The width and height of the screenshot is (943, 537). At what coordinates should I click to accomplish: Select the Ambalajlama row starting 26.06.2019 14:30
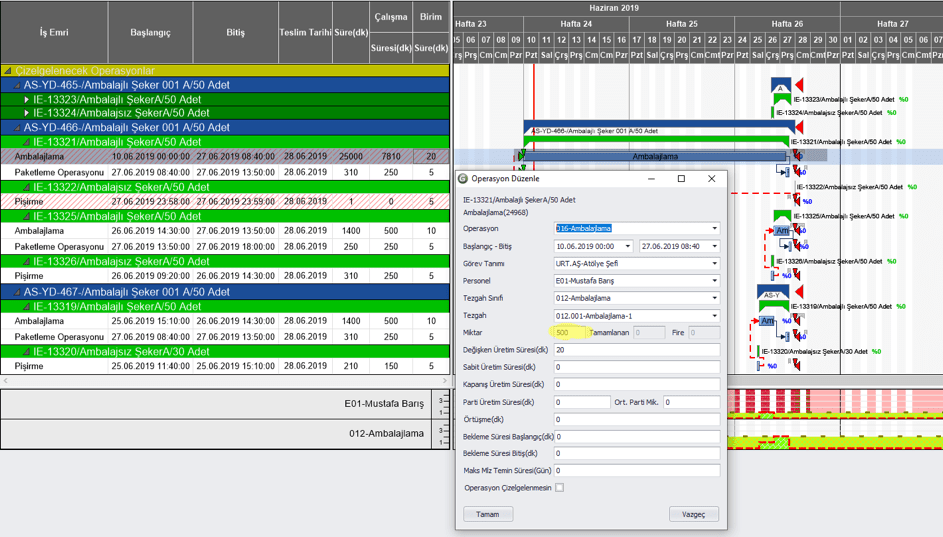coord(225,231)
